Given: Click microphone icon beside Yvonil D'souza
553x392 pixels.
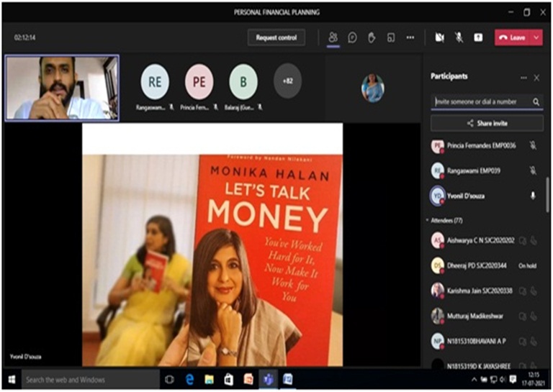Looking at the screenshot, I should (533, 196).
